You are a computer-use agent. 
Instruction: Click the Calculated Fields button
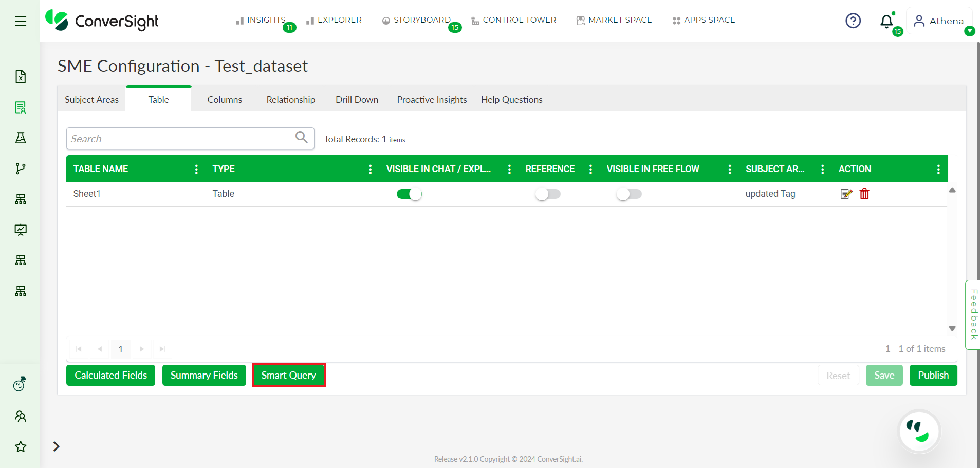[110, 375]
